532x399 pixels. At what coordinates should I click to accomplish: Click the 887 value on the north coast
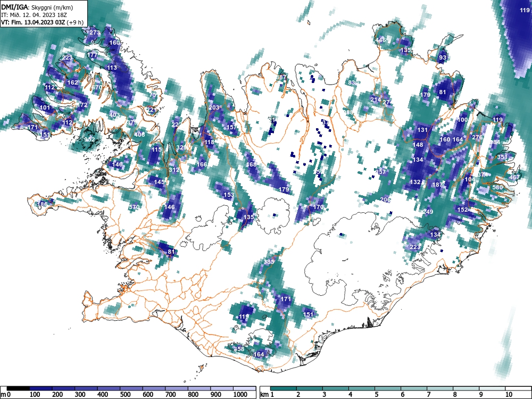281,77
